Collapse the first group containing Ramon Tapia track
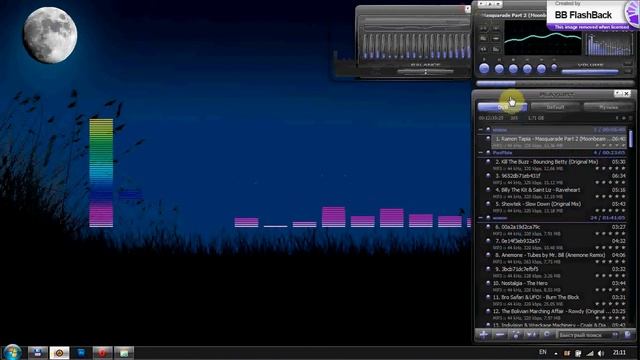640x360 pixels. (x=480, y=130)
